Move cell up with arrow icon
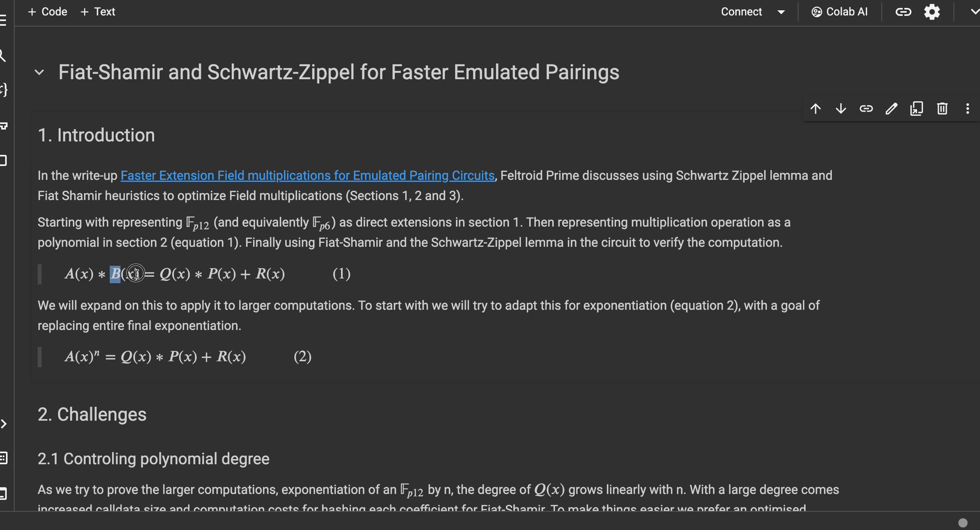The image size is (980, 530). coord(815,109)
